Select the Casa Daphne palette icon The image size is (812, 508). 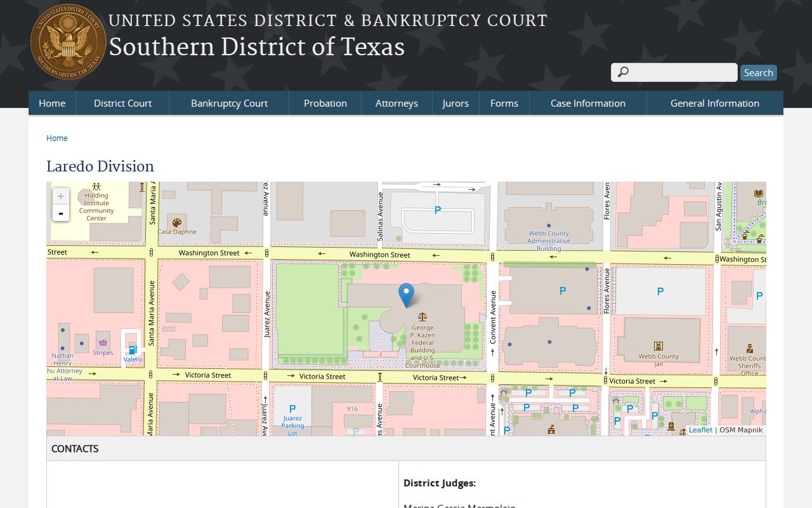(x=177, y=222)
